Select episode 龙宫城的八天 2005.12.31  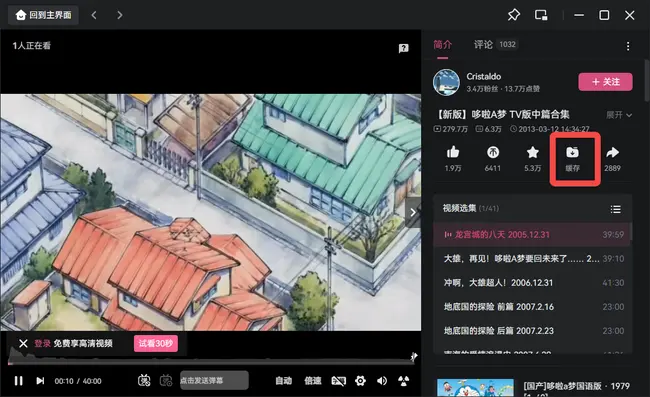click(x=532, y=235)
